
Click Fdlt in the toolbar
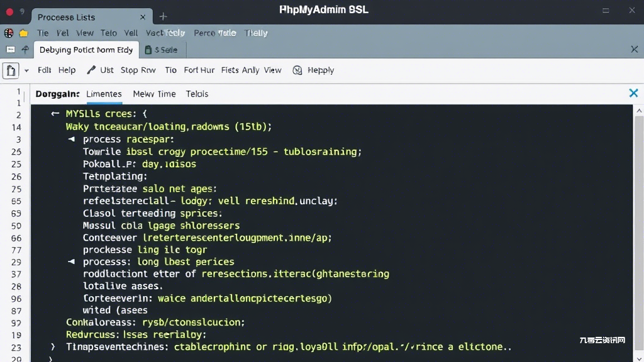click(x=45, y=70)
